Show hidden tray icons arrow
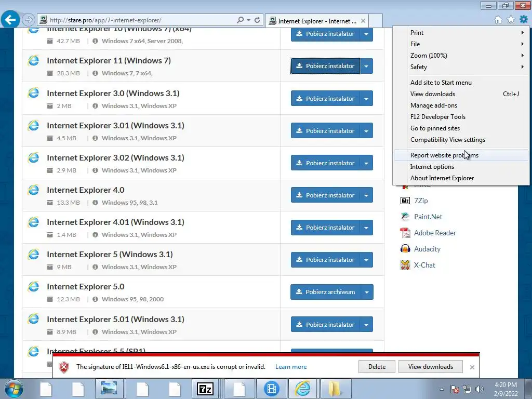The width and height of the screenshot is (532, 399). click(x=442, y=389)
